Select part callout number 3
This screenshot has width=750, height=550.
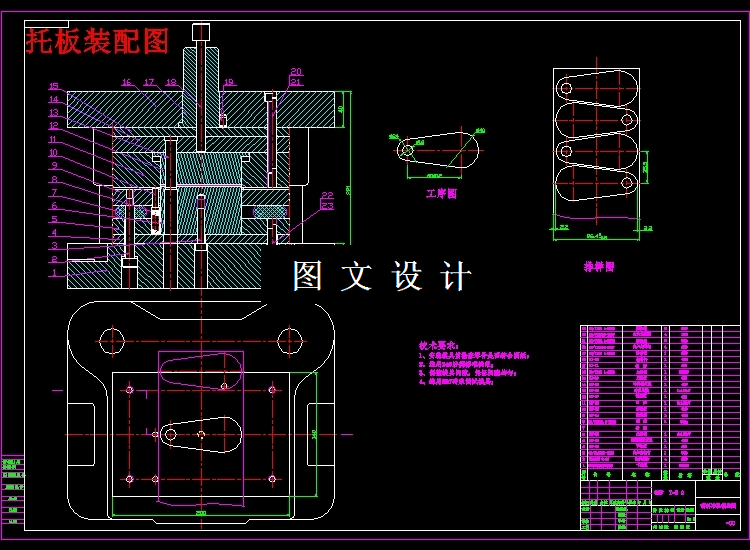point(55,245)
